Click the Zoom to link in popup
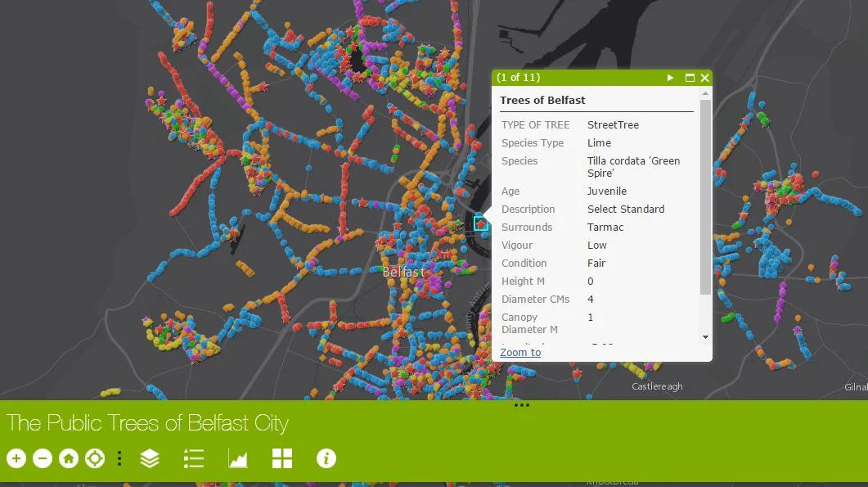Viewport: 868px width, 487px height. pos(520,352)
